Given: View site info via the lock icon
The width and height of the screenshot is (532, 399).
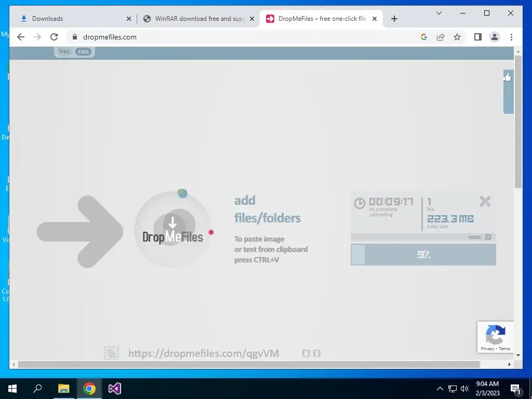Looking at the screenshot, I should [75, 37].
